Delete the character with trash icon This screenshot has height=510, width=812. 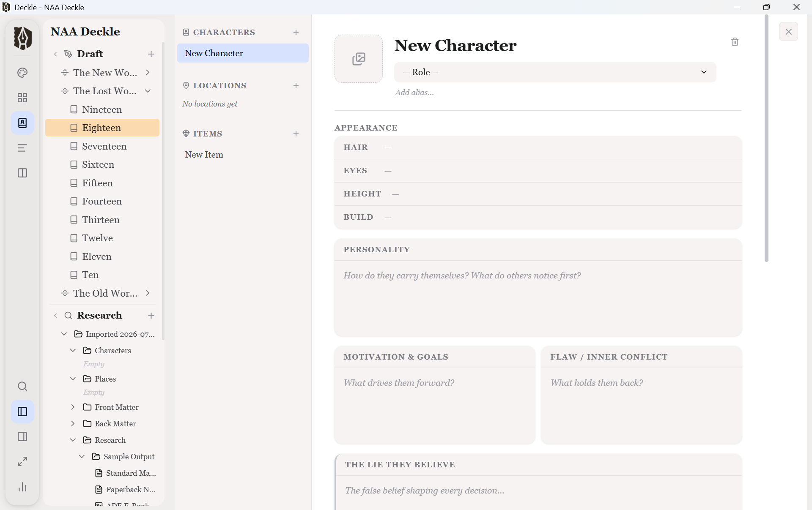pos(735,42)
